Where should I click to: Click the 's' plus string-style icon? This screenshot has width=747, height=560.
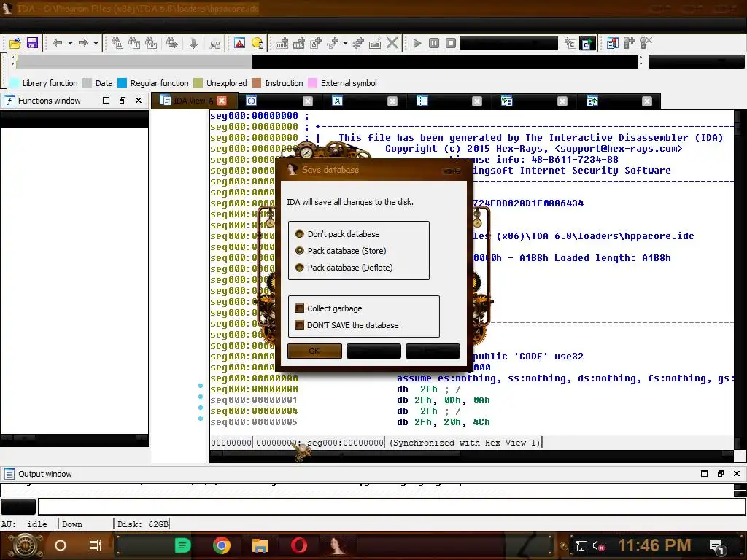333,43
